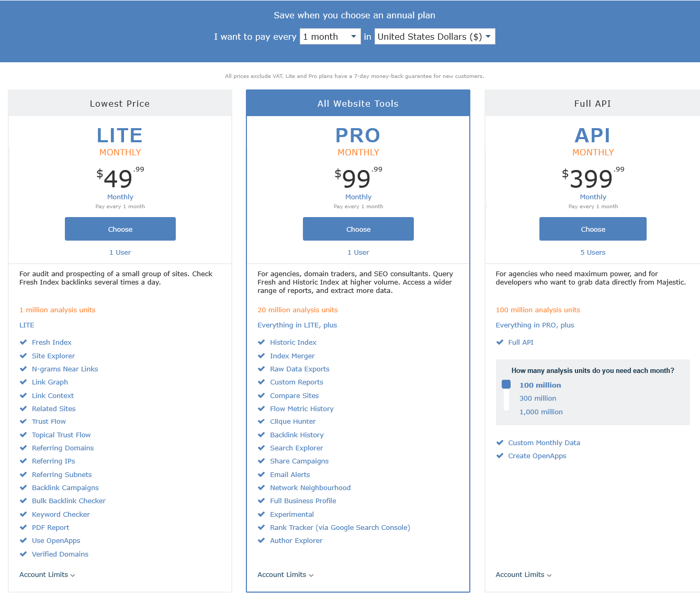Click Choose button for LITE plan

(x=120, y=229)
